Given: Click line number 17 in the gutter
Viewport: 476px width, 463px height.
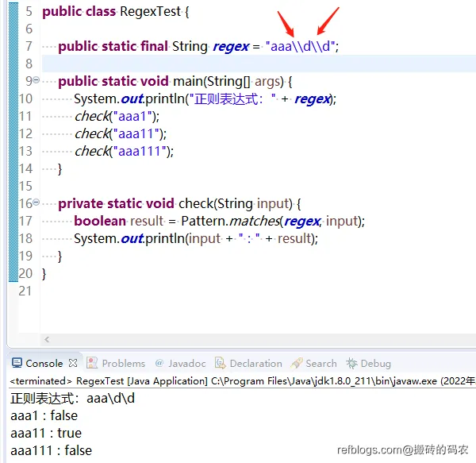Looking at the screenshot, I should click(x=25, y=221).
